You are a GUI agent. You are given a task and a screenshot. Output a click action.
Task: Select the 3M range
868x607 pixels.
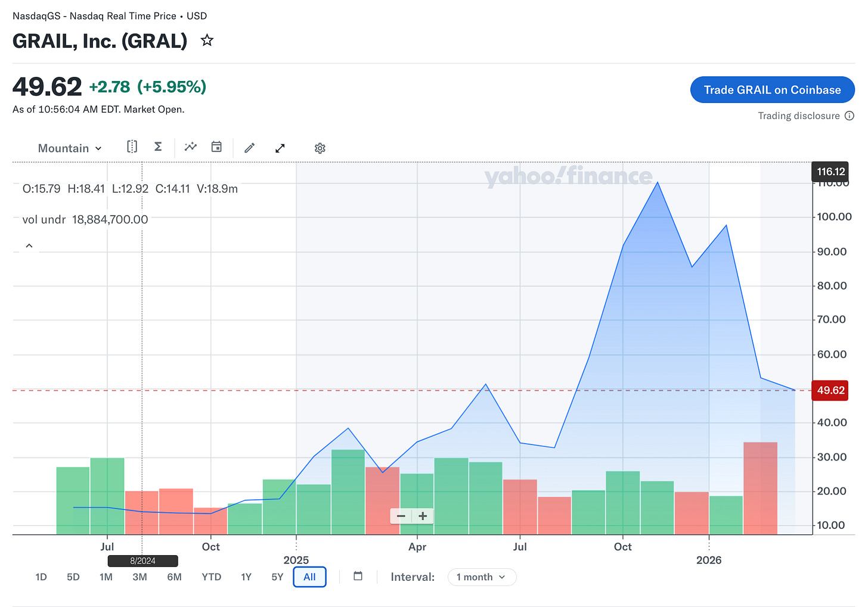[139, 577]
